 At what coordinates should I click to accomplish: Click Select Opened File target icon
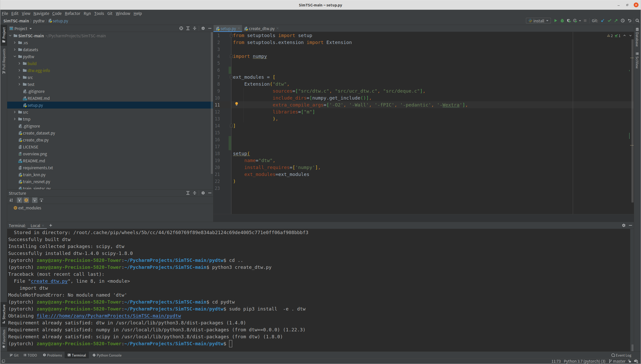click(x=181, y=29)
